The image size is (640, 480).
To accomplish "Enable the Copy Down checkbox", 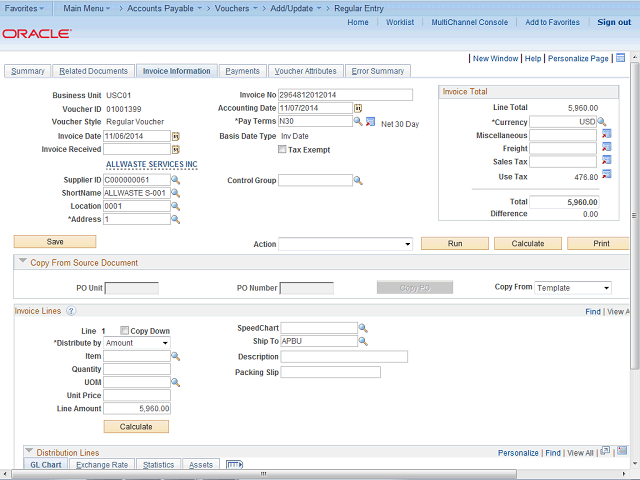I will [124, 330].
